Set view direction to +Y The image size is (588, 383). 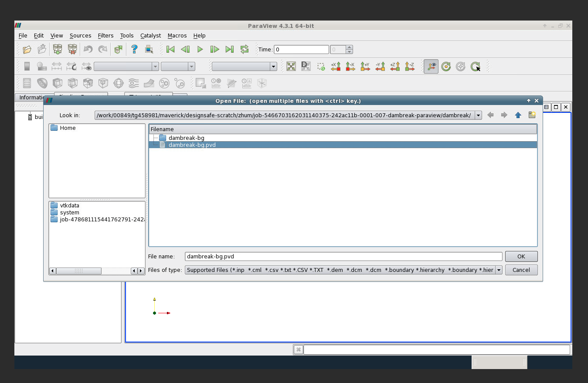[x=365, y=66]
